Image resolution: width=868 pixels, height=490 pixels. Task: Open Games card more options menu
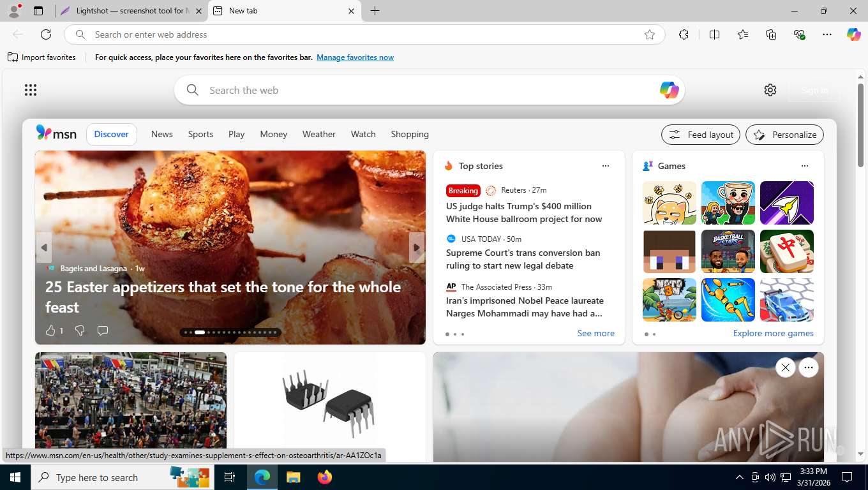tap(805, 166)
